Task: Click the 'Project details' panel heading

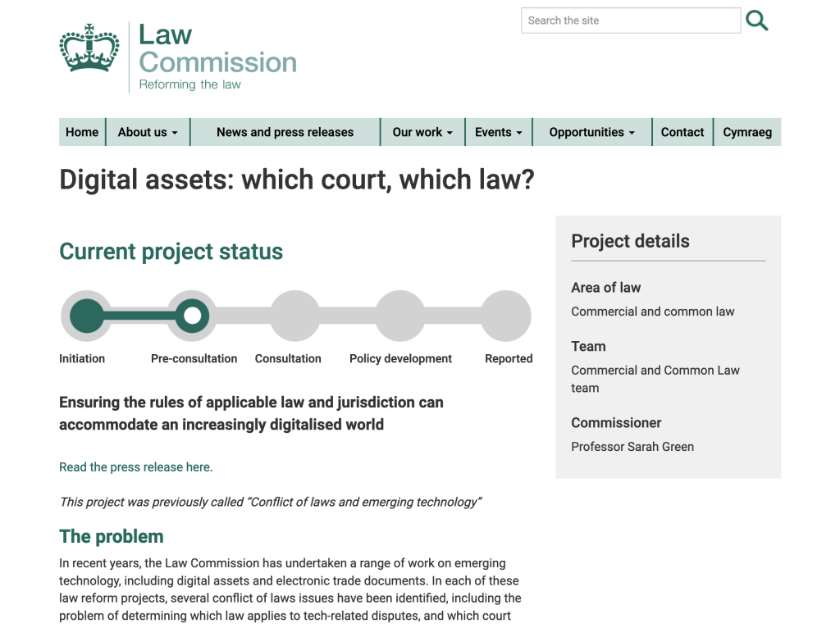Action: [x=630, y=241]
